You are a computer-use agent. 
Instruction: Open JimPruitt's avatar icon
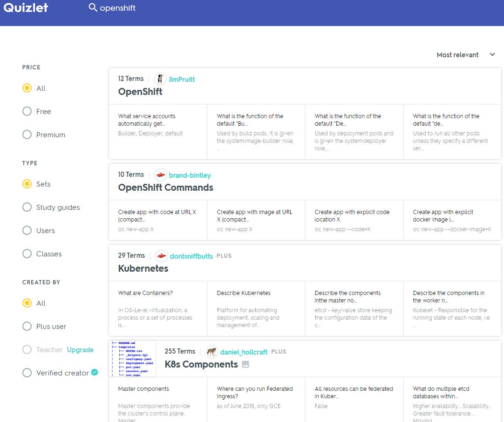160,79
